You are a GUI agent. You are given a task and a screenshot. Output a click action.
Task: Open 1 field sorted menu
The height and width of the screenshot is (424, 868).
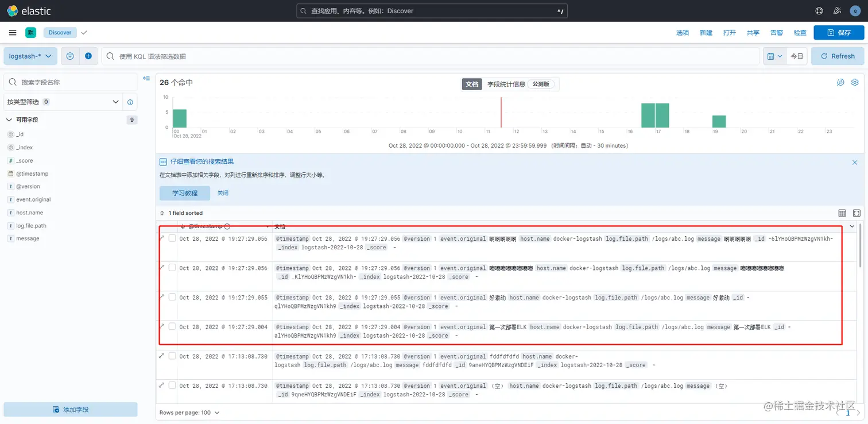[181, 213]
